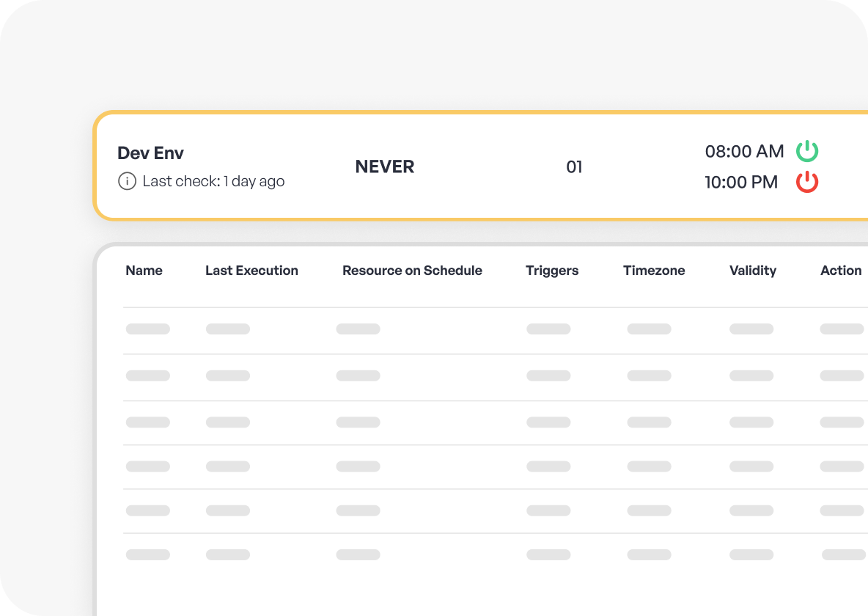Screen dimensions: 868x616
Task: Sort by Last Execution column header
Action: [252, 271]
